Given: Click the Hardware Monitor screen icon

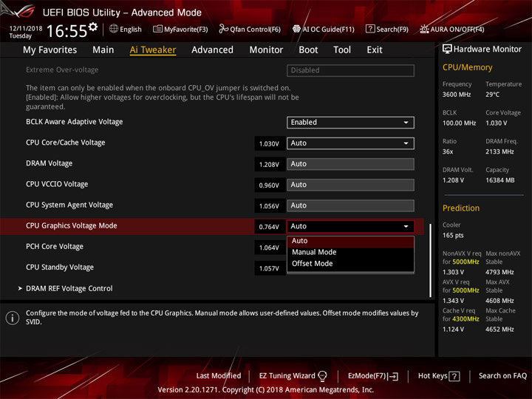Looking at the screenshot, I should 447,50.
